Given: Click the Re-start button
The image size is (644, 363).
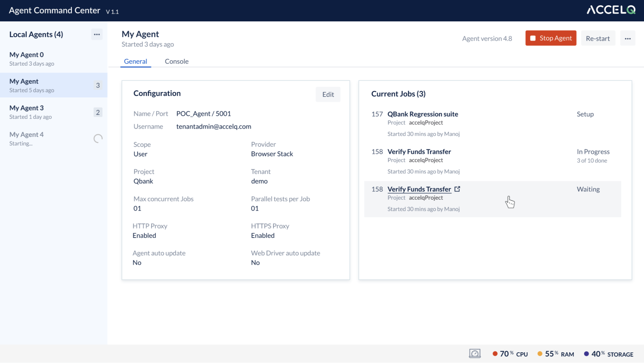Looking at the screenshot, I should point(597,38).
